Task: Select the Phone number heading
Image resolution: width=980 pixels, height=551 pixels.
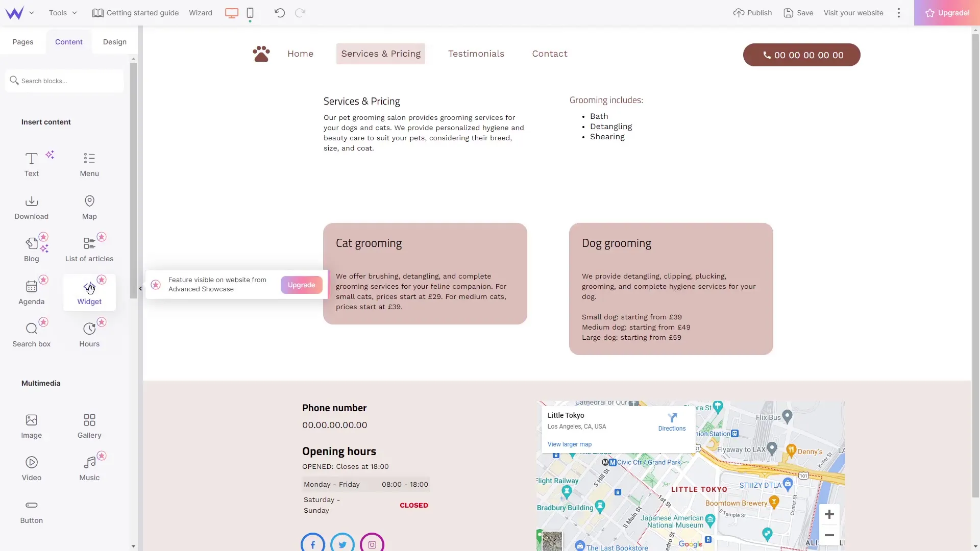Action: (x=334, y=408)
